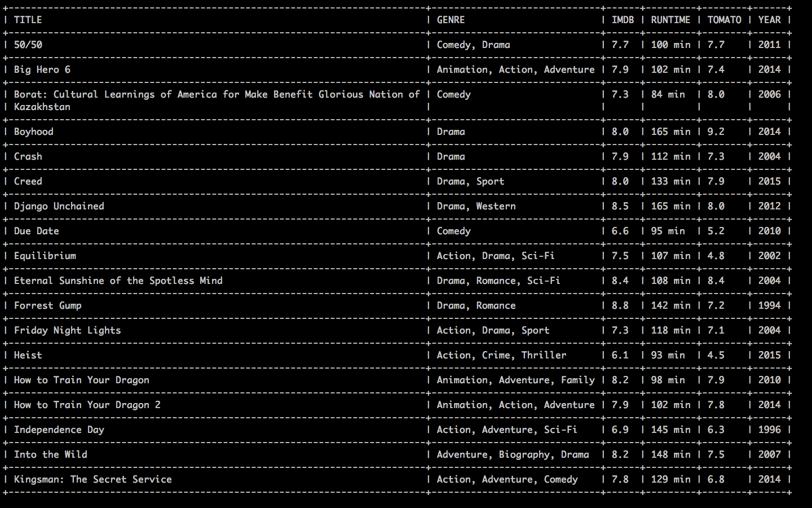Click IMDB rating 6.6 for Due Date

click(620, 231)
